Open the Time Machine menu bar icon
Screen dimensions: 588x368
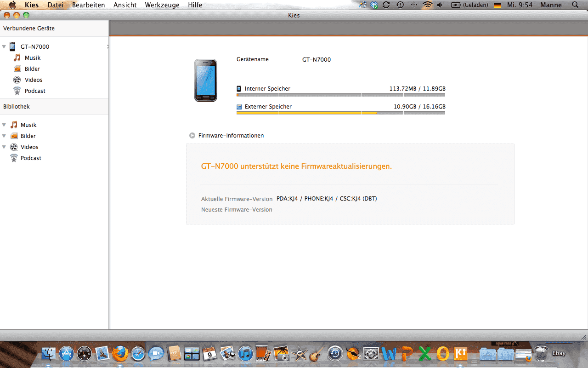coord(400,5)
